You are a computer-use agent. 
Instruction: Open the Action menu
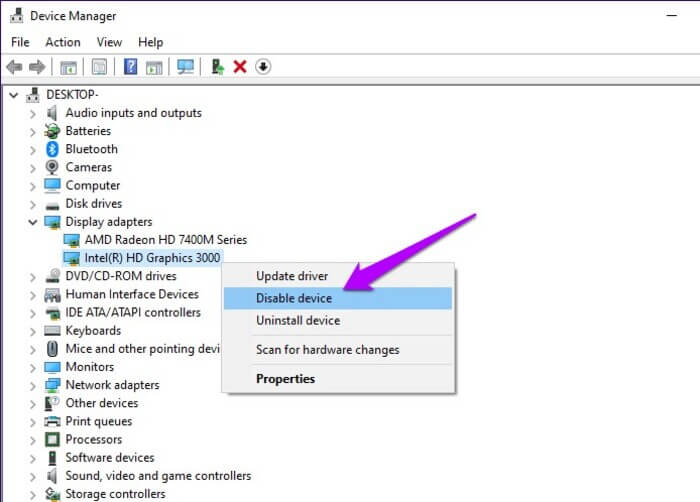coord(63,42)
